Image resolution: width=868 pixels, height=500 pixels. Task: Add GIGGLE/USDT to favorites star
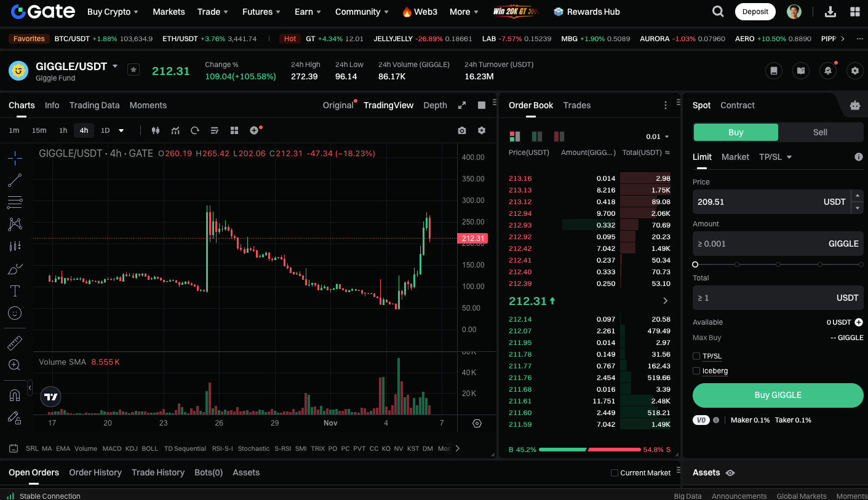coord(133,69)
